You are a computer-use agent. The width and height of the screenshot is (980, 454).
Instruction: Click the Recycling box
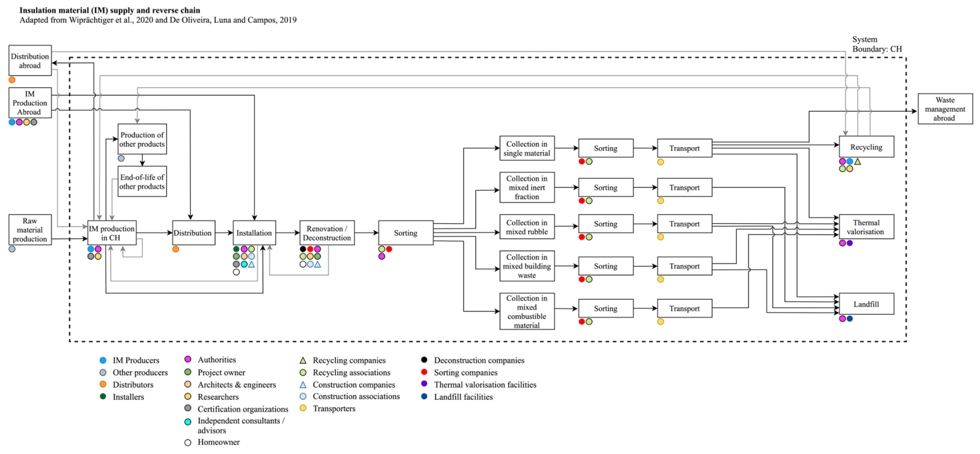coord(866,146)
